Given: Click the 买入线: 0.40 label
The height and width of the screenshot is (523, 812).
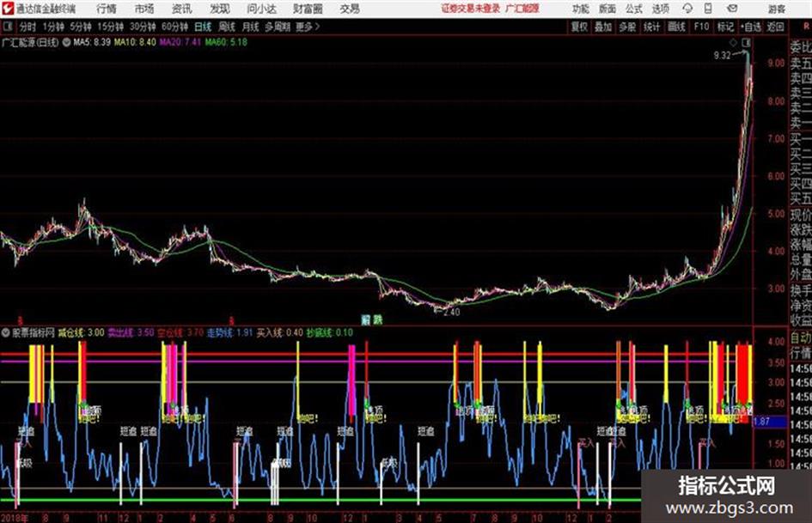Looking at the screenshot, I should 279,333.
